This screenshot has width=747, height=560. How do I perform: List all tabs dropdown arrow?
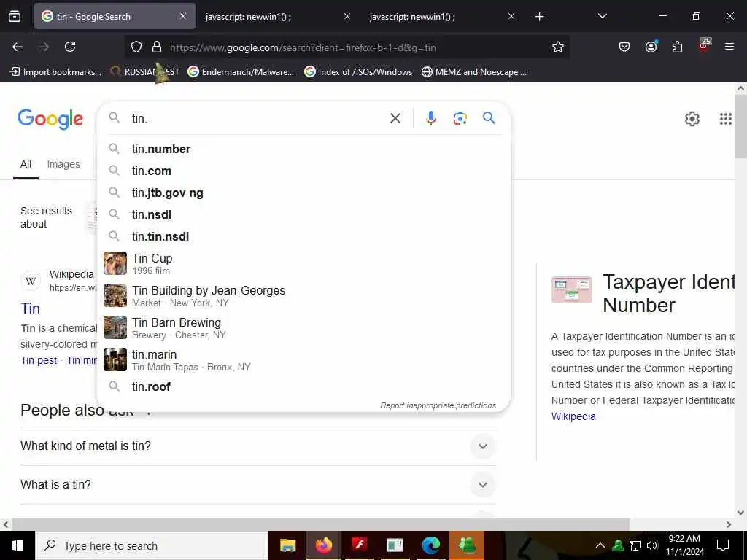[x=602, y=17]
